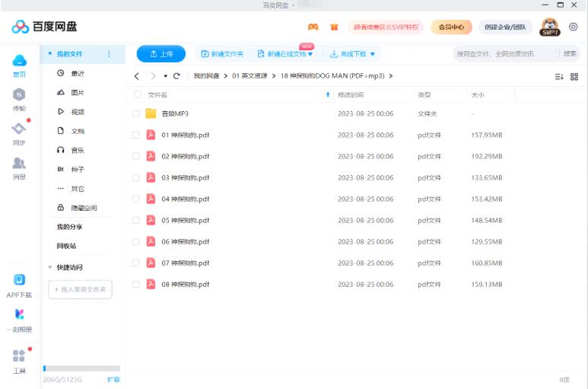Open 我的分享 in the sidebar
The width and height of the screenshot is (588, 389).
click(x=69, y=227)
